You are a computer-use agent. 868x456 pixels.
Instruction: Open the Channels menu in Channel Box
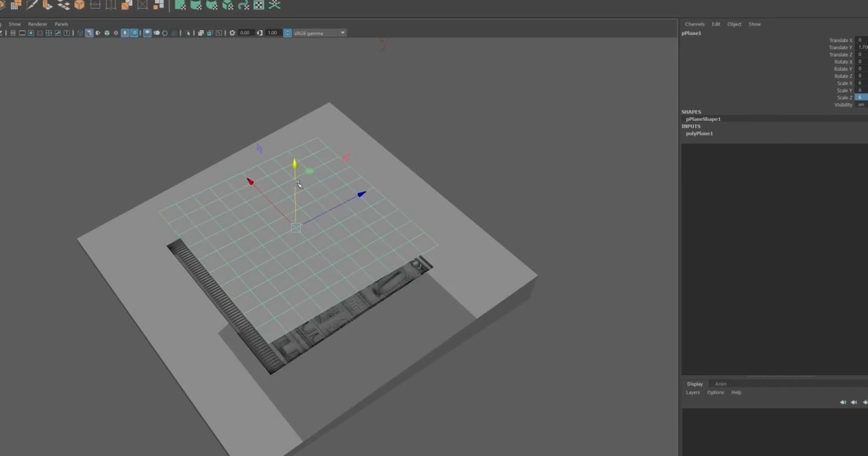click(694, 24)
